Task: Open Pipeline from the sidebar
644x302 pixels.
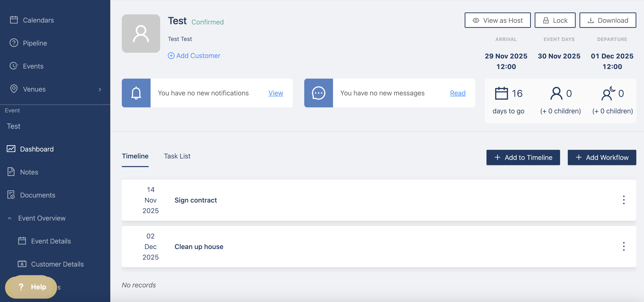Action: pos(35,43)
